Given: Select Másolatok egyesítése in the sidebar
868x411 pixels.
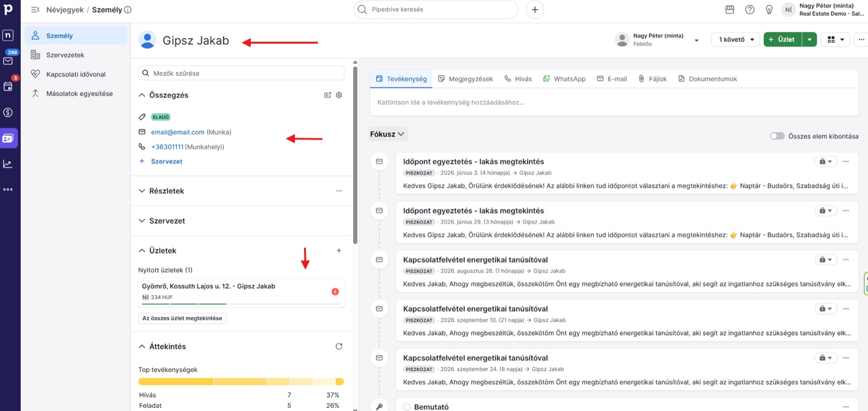Looking at the screenshot, I should (76, 93).
